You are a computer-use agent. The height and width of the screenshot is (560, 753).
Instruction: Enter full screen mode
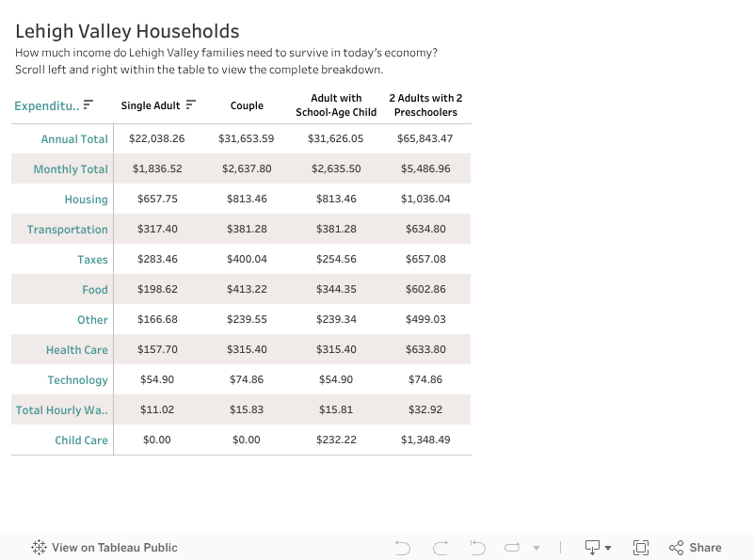click(x=641, y=548)
